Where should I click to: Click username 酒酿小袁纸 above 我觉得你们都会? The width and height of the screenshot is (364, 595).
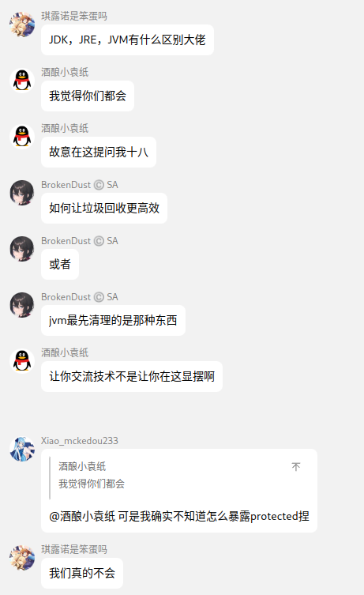point(65,72)
